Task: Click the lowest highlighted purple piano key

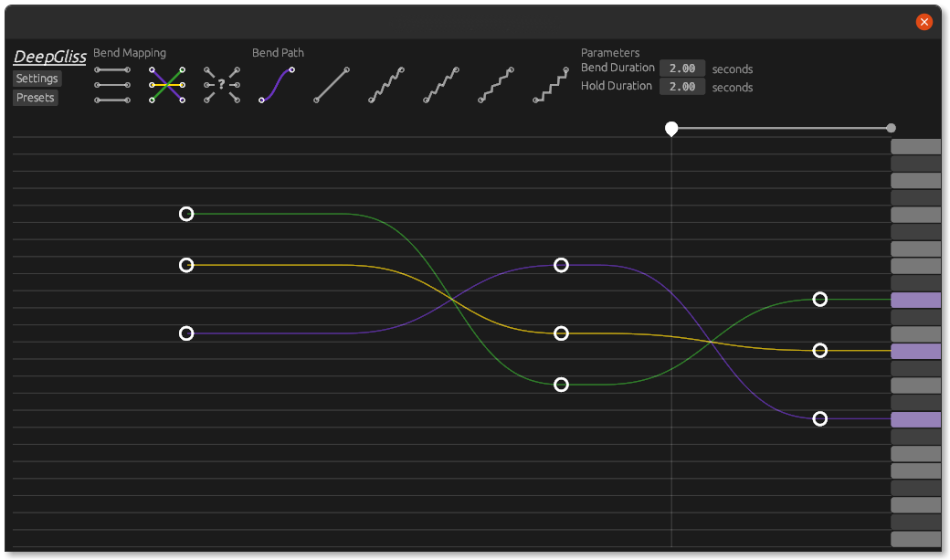Action: coord(915,419)
